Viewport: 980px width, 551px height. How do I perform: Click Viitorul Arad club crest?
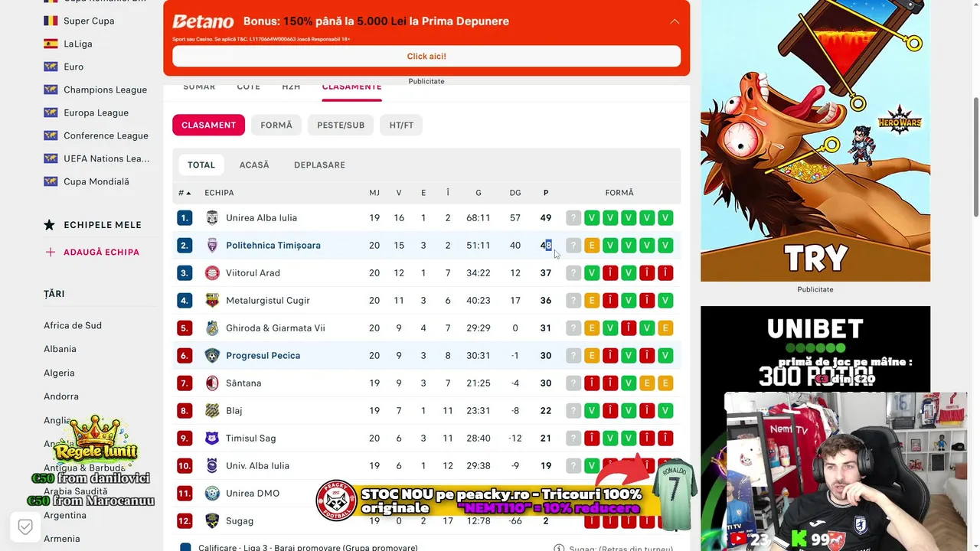(212, 273)
